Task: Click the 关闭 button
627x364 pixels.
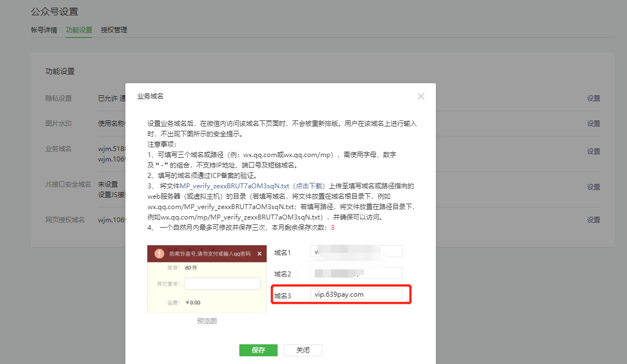Action: point(303,350)
